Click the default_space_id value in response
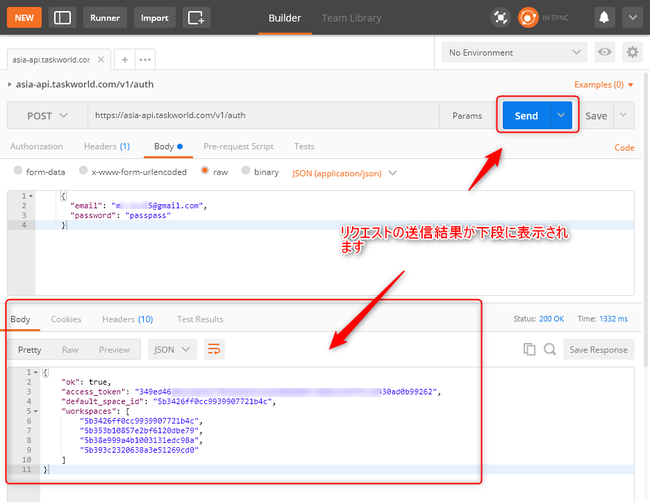 (213, 401)
